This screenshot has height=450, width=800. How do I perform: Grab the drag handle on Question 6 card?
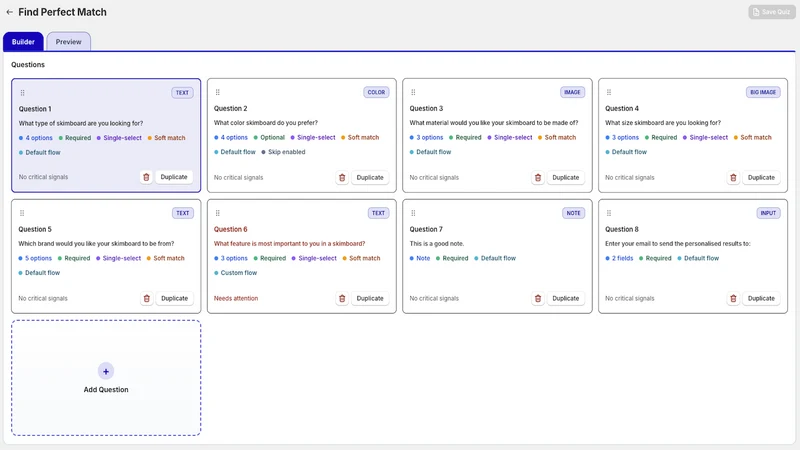pyautogui.click(x=218, y=213)
